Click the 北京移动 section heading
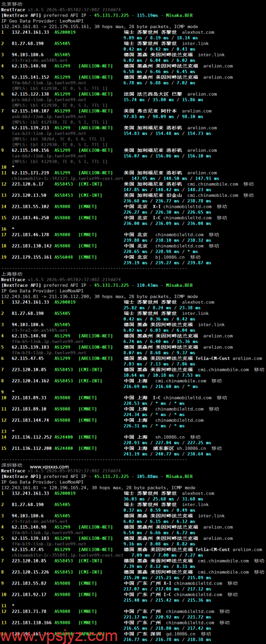 [12, 4]
